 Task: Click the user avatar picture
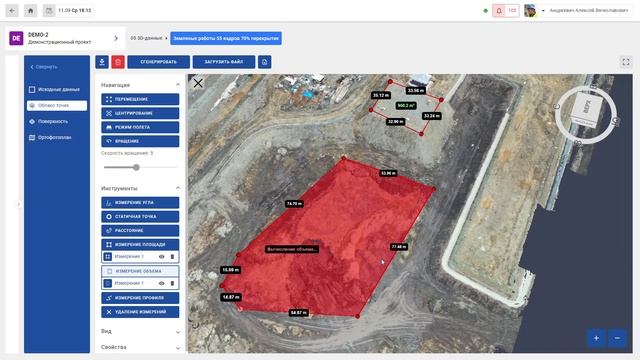pos(530,11)
